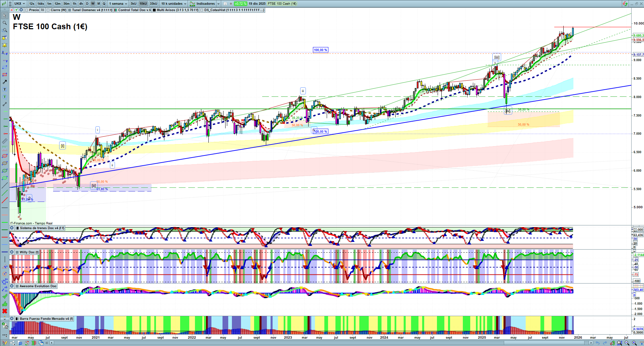
Task: Open the UKX symbol dropdown
Action: pyautogui.click(x=19, y=4)
